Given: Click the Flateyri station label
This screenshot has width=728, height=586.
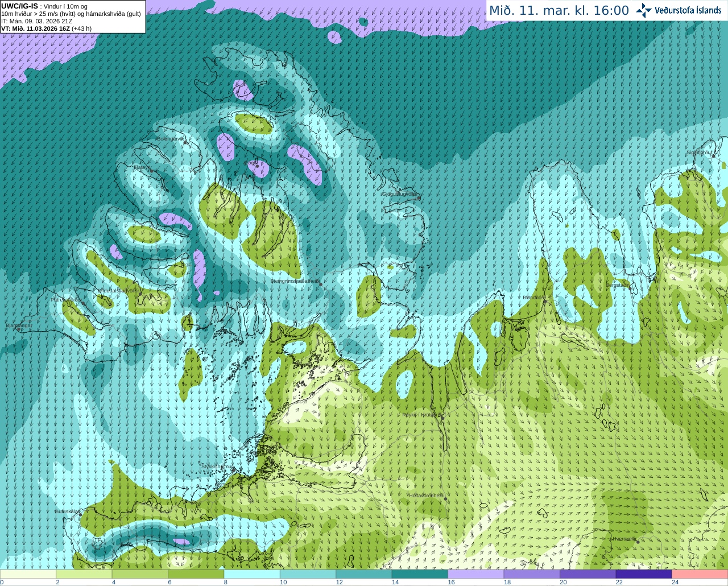Looking at the screenshot, I should point(142,167).
